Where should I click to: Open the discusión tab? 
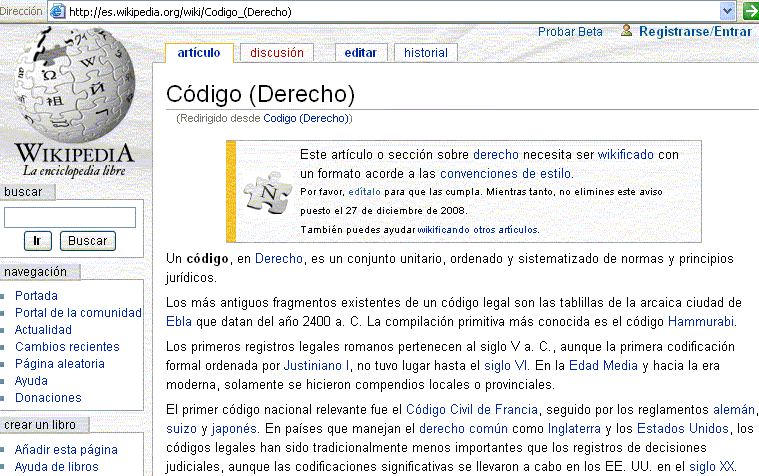point(277,53)
